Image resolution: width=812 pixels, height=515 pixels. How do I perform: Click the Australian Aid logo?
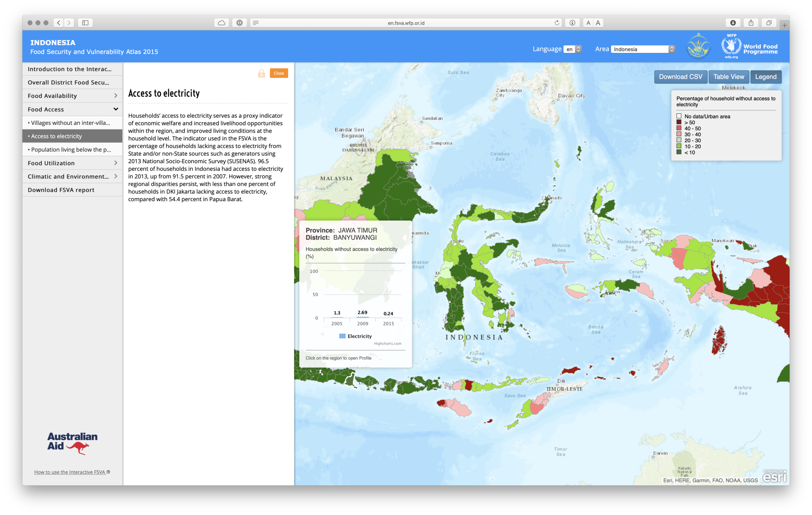[x=72, y=443]
